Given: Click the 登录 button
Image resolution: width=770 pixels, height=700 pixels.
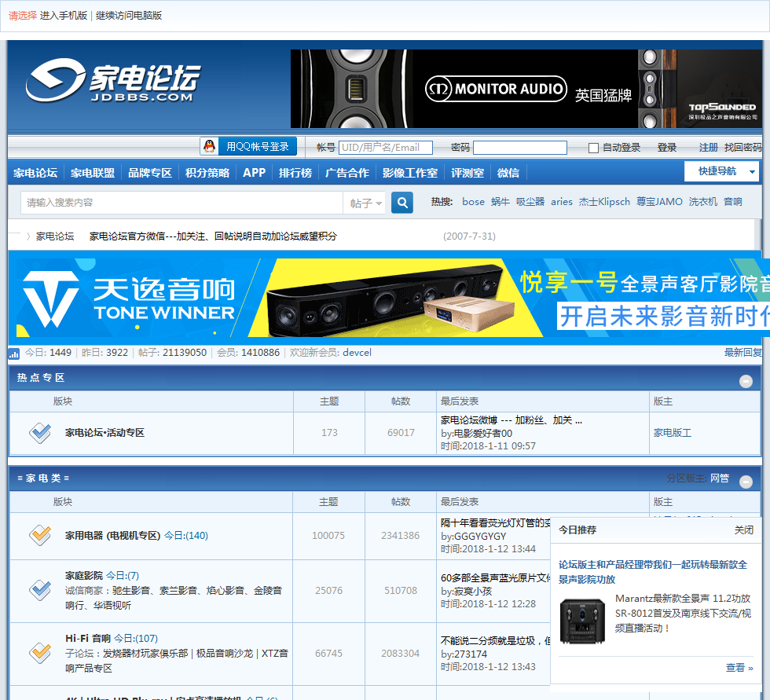Looking at the screenshot, I should 667,147.
